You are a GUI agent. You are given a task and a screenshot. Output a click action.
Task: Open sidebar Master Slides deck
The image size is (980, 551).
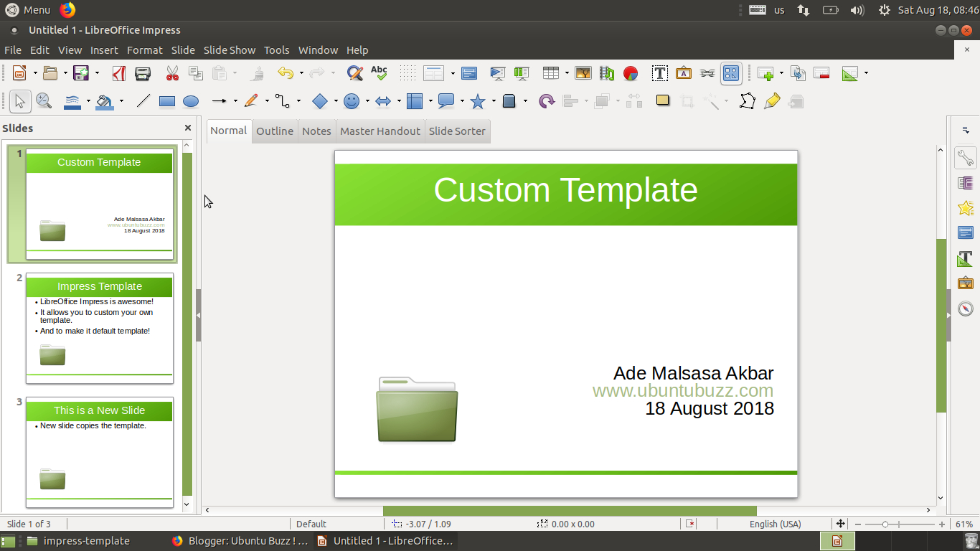[966, 232]
